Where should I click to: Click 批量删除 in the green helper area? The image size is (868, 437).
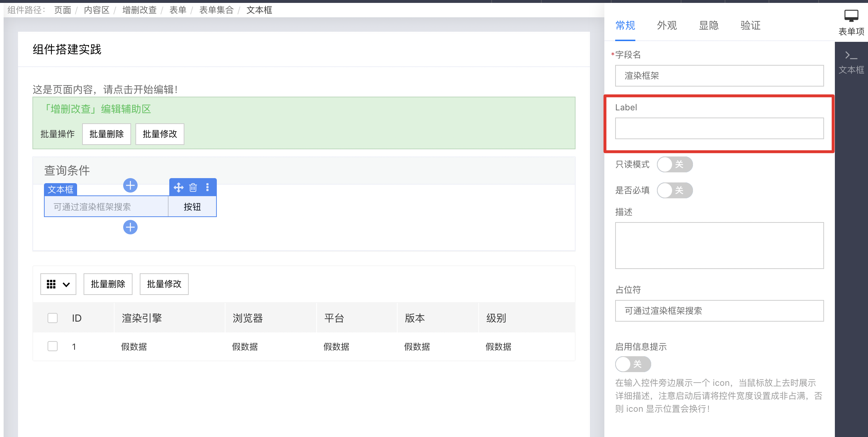[107, 134]
